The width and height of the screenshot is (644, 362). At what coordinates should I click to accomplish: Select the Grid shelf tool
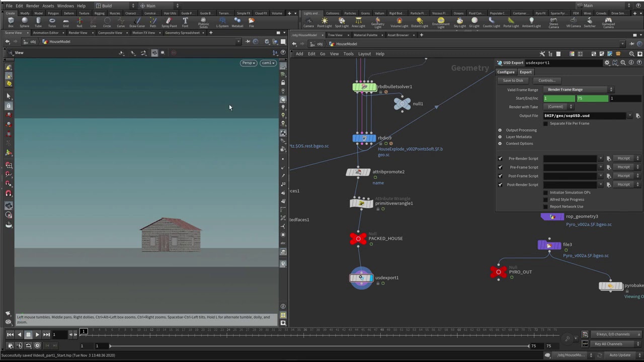pos(65,23)
